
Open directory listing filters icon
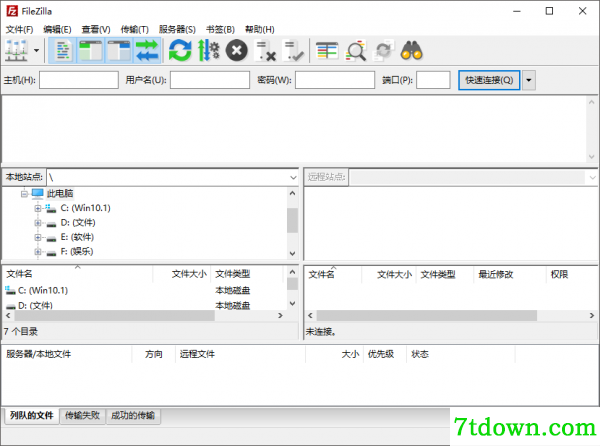[327, 50]
